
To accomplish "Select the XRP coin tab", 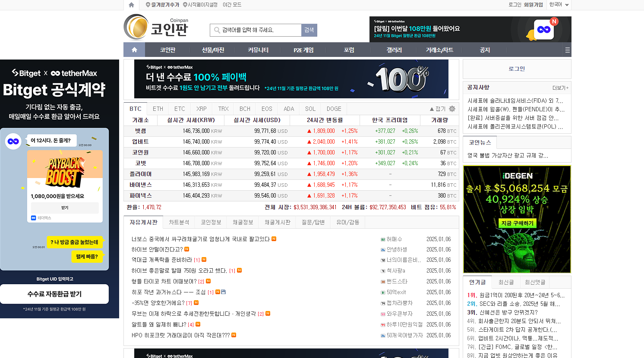I will (202, 109).
